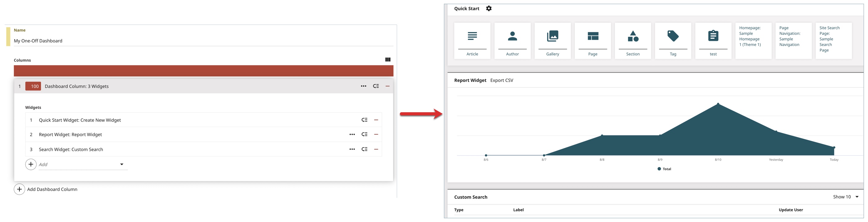Remove the Search Widget row

pyautogui.click(x=376, y=149)
